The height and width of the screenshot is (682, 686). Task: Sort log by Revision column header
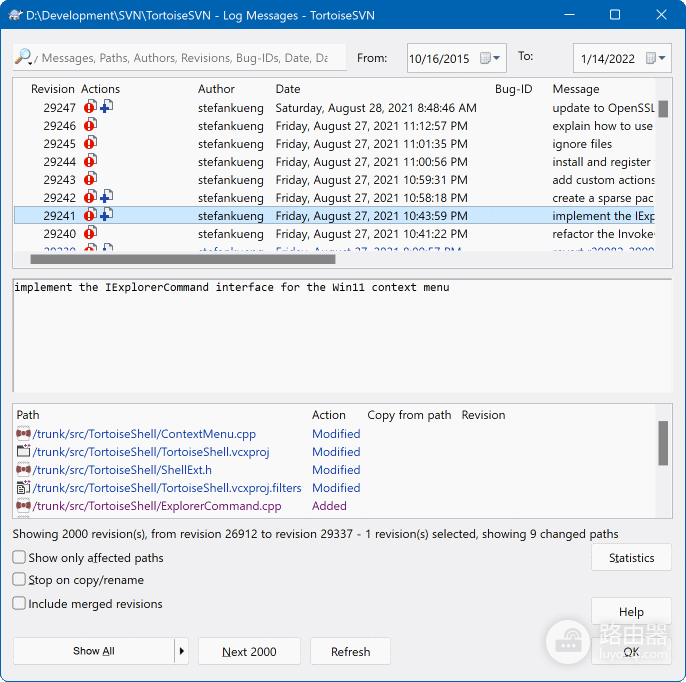[52, 89]
